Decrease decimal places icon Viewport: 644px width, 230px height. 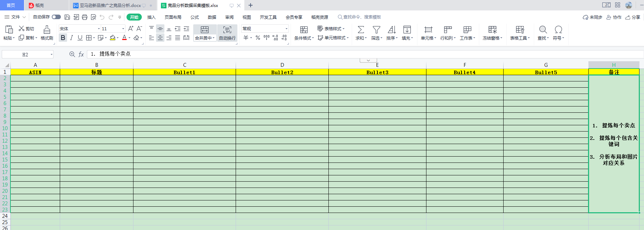[284, 38]
